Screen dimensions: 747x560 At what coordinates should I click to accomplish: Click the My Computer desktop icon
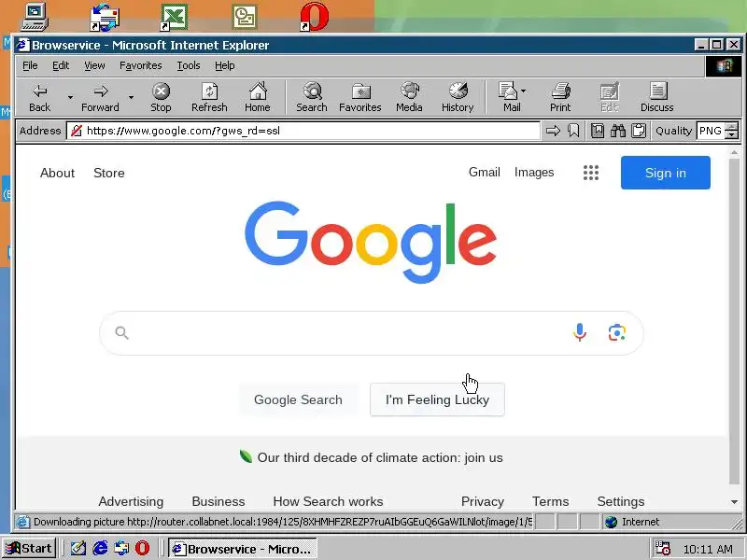(35, 17)
